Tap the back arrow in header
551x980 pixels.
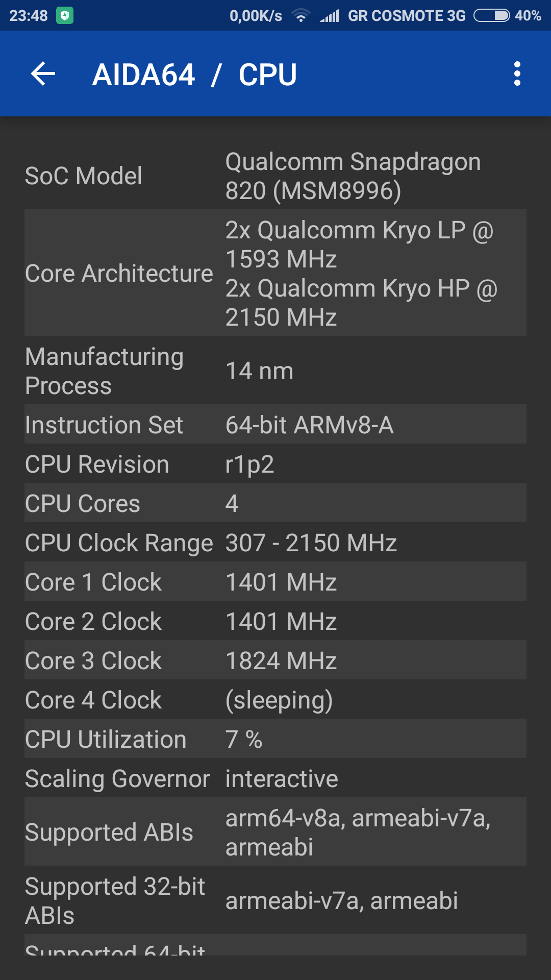[x=43, y=74]
